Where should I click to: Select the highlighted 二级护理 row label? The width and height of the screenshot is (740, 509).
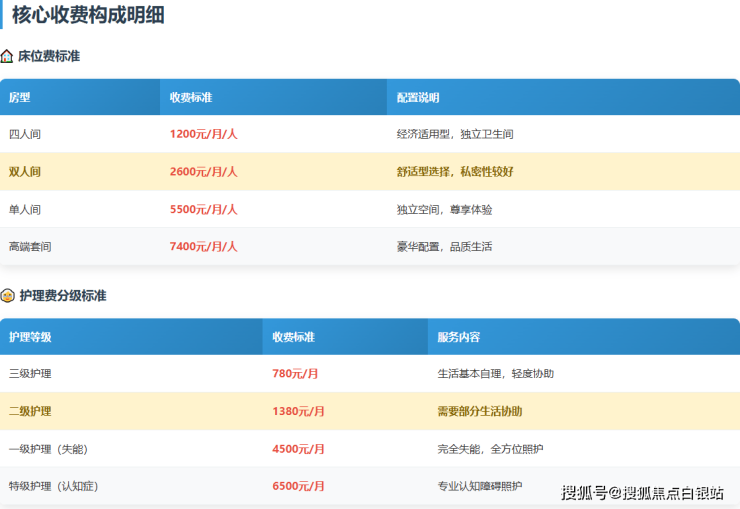pos(30,411)
